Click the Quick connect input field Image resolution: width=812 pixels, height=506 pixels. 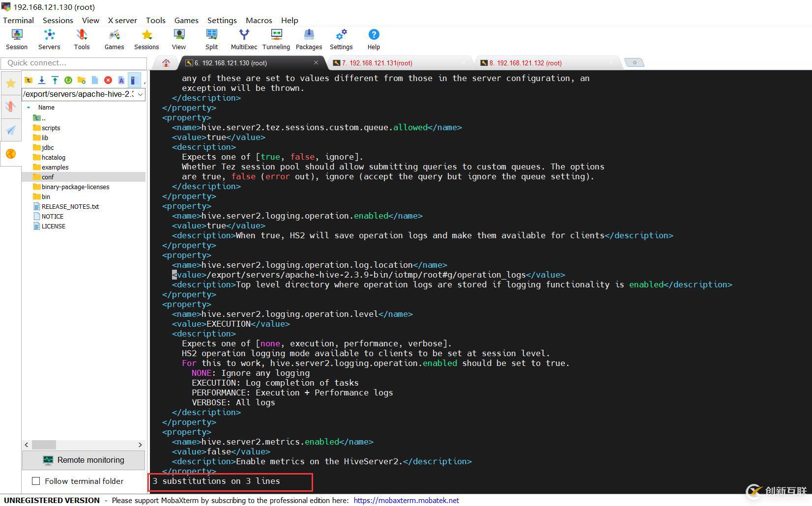click(x=74, y=63)
